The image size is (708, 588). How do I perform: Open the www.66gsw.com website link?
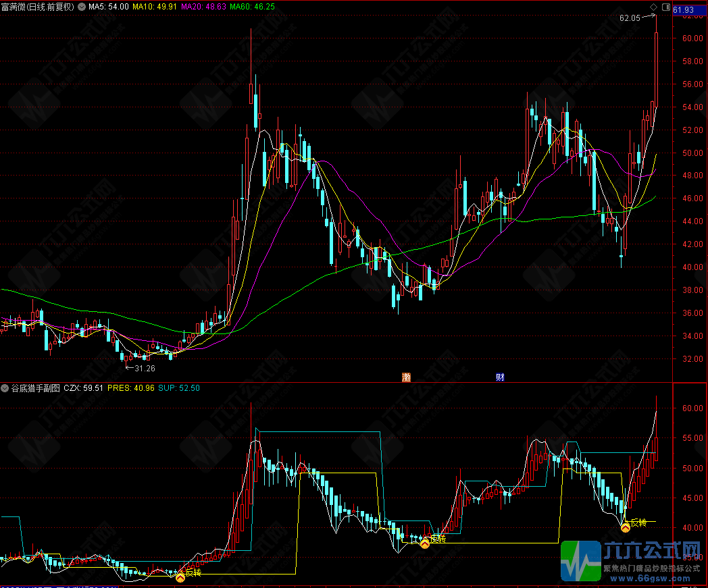pyautogui.click(x=650, y=579)
